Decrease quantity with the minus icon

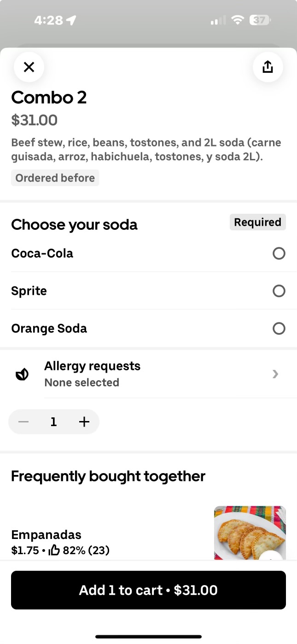(x=23, y=422)
